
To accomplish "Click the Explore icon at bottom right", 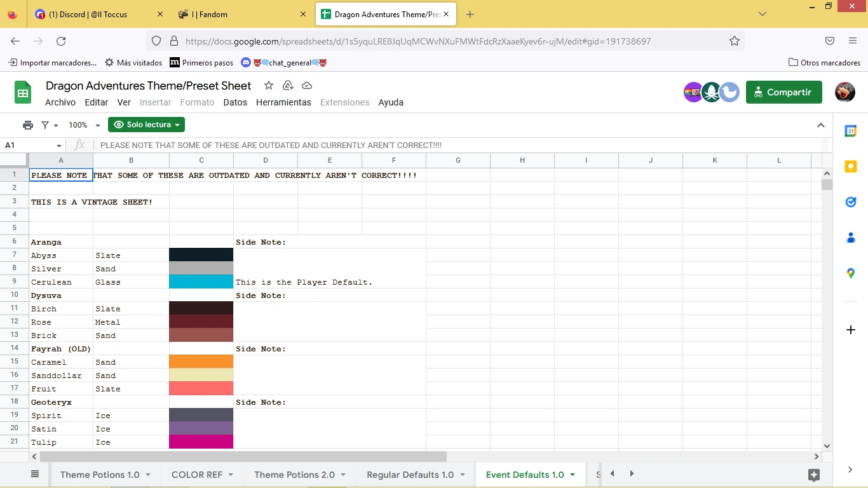I will point(813,475).
